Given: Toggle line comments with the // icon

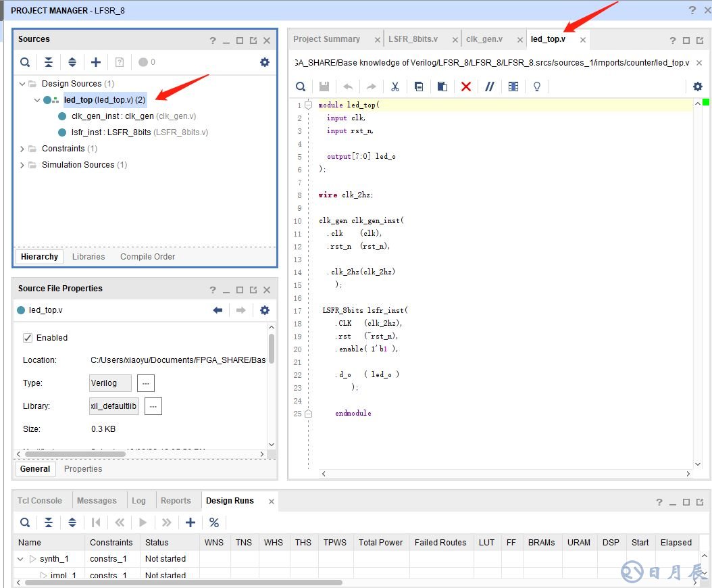Looking at the screenshot, I should (490, 87).
